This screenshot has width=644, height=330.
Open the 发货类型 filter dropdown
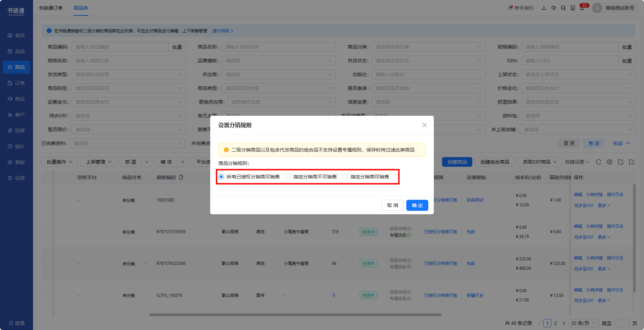tap(128, 74)
